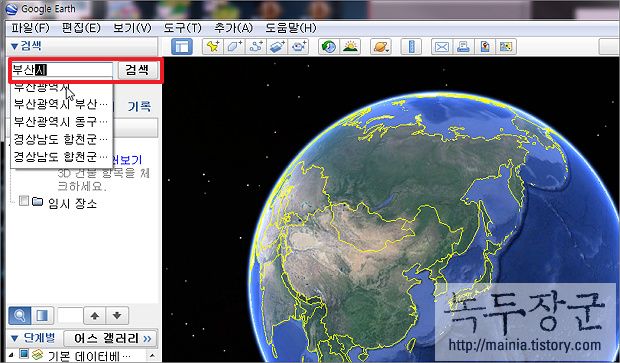Click the transparency gradient square button
620x363 pixels.
[x=42, y=315]
